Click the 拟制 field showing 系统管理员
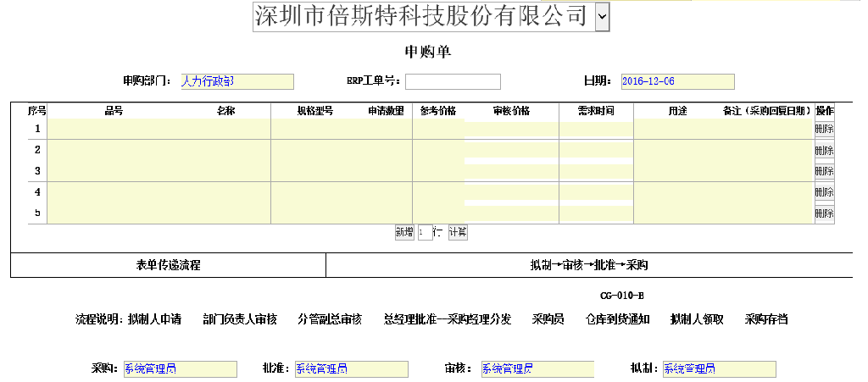The height and width of the screenshot is (382, 868). coord(719,368)
